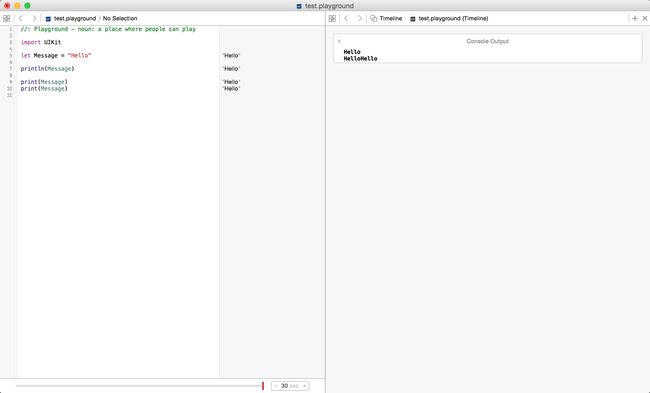Image resolution: width=650 pixels, height=393 pixels.
Task: Click the Console Output title
Action: point(488,41)
